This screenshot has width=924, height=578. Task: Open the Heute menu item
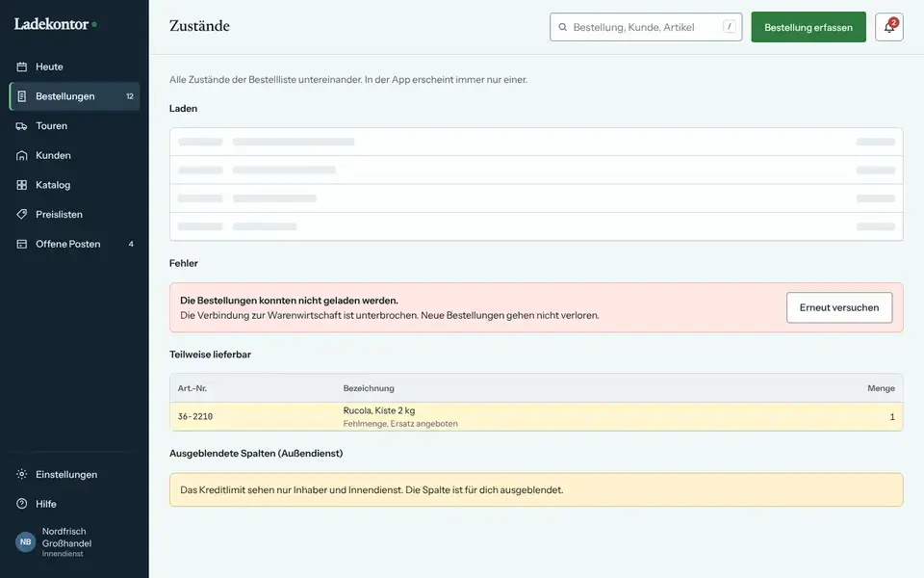pos(74,66)
